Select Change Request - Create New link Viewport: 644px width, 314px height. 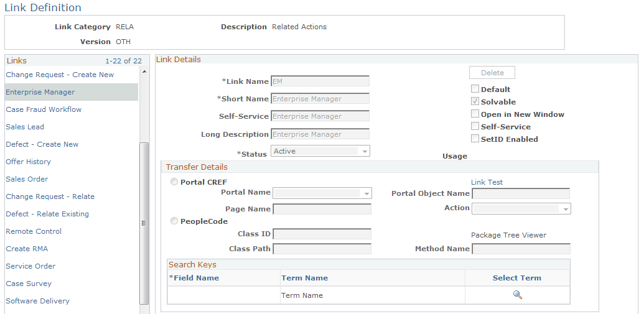pos(60,75)
